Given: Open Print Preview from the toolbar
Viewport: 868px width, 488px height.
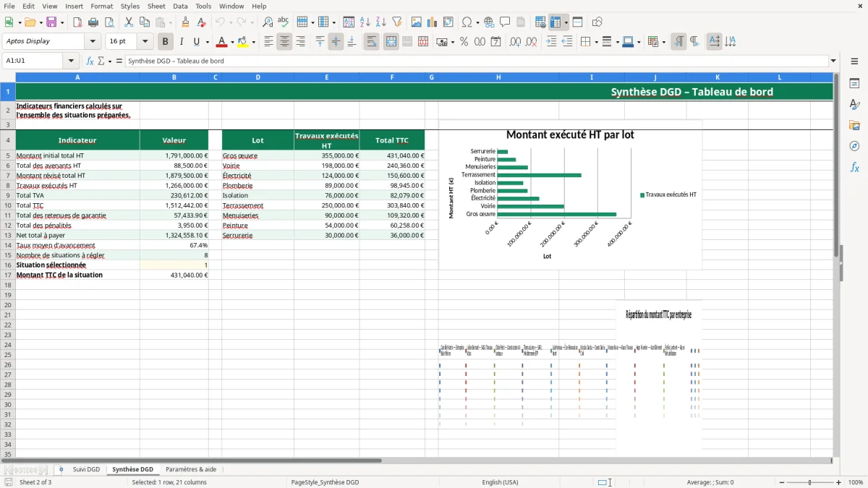Looking at the screenshot, I should (x=109, y=22).
